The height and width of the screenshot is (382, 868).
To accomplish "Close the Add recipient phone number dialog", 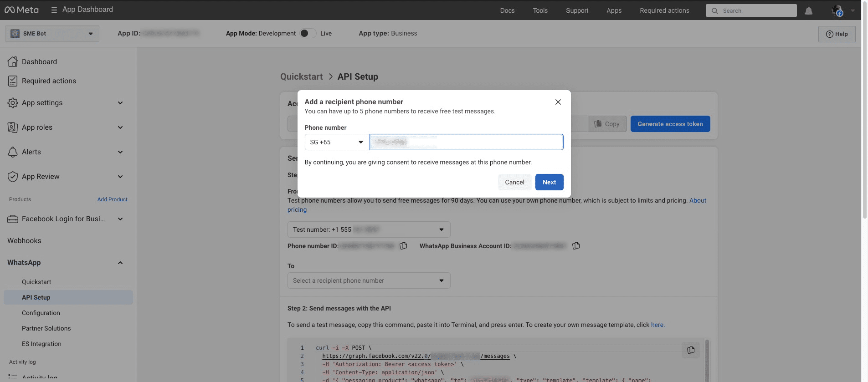I will click(x=558, y=102).
